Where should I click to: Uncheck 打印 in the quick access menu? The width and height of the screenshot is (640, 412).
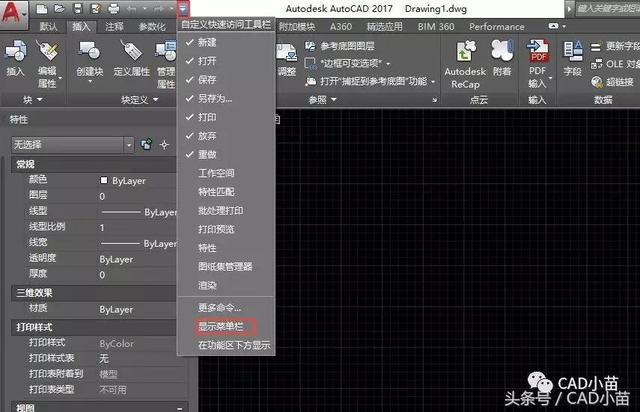226,117
